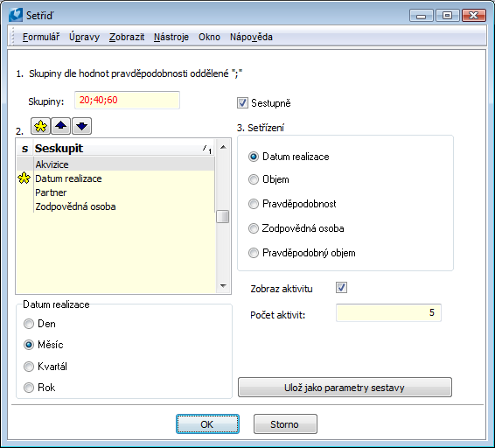Open the Zobrazit menu

point(127,37)
